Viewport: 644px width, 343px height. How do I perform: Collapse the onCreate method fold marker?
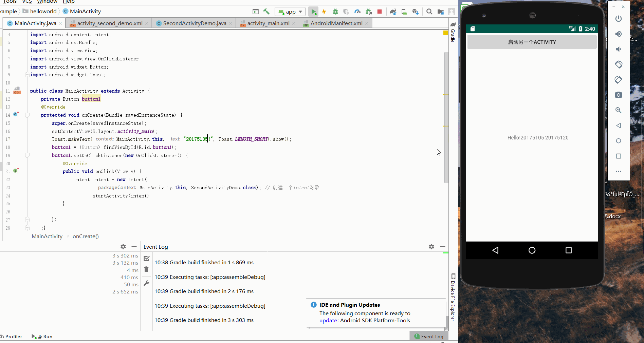point(27,115)
